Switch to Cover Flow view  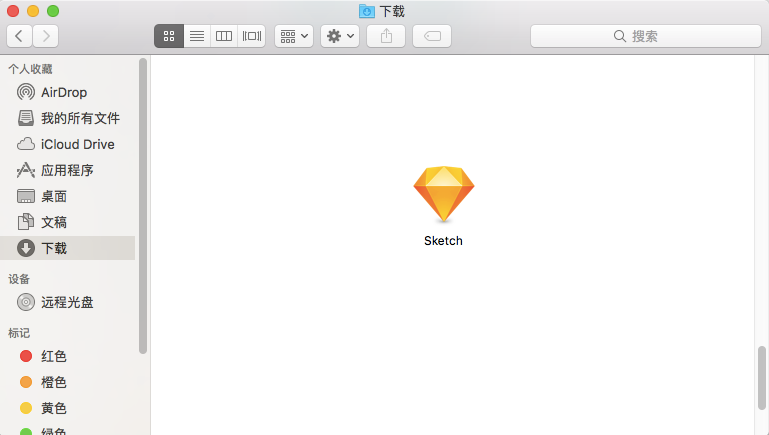pos(252,36)
